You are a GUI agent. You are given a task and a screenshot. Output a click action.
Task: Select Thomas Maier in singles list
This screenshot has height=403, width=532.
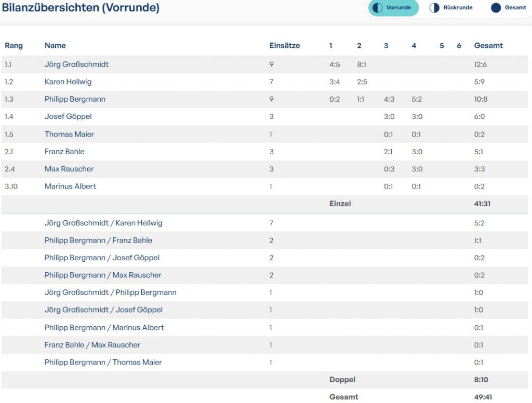69,134
